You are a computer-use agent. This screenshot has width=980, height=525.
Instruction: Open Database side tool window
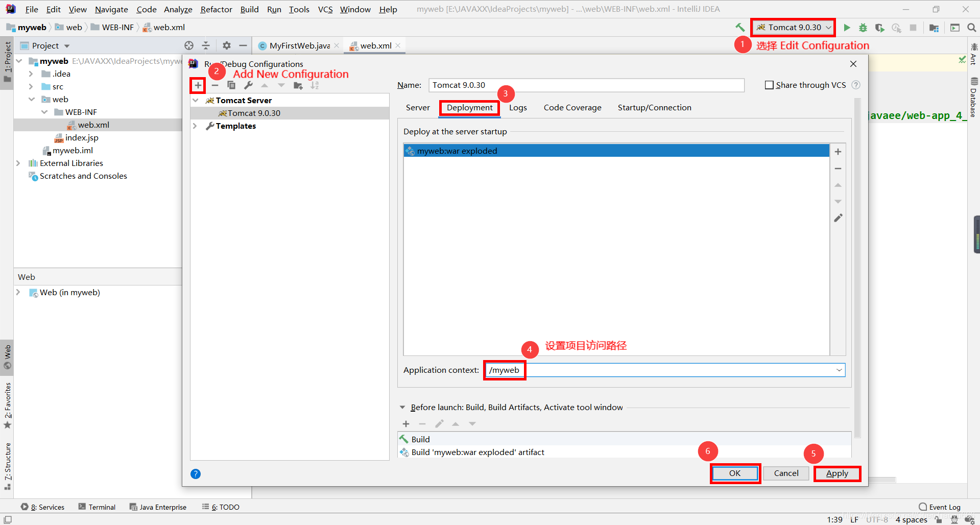(974, 97)
